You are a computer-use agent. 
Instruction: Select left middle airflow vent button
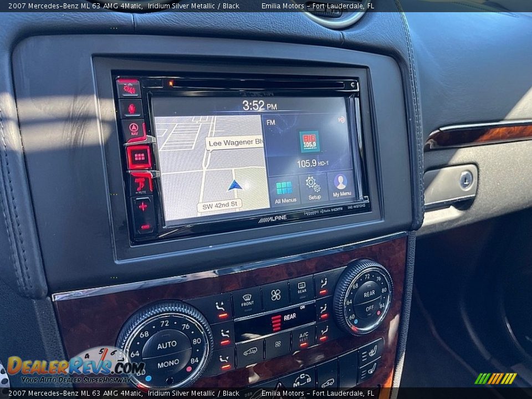click(224, 336)
